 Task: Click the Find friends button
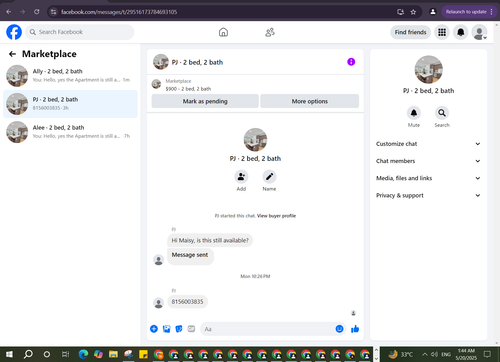tap(410, 32)
